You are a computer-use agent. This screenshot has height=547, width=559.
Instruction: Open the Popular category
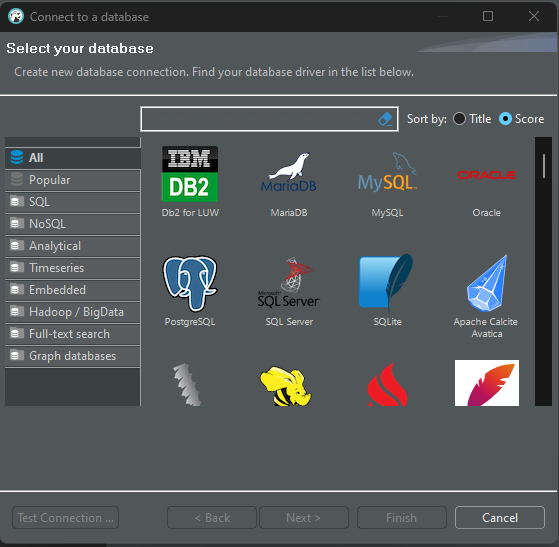73,180
